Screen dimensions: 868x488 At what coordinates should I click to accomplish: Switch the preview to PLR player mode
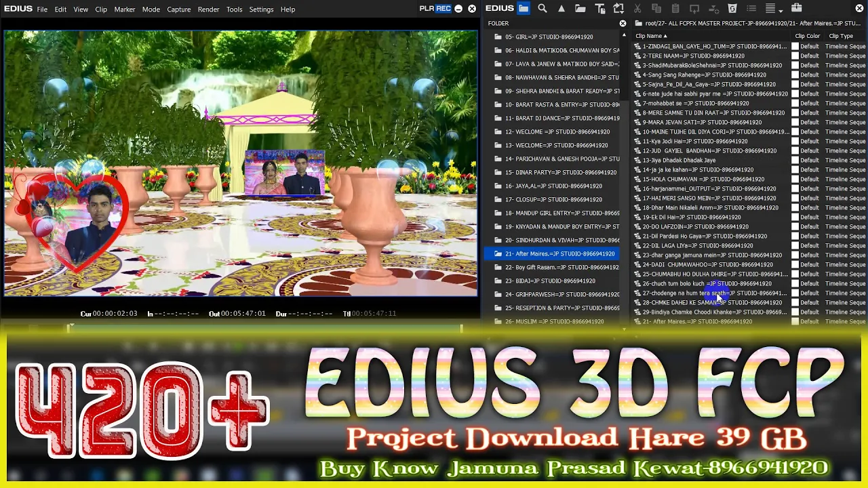[427, 9]
